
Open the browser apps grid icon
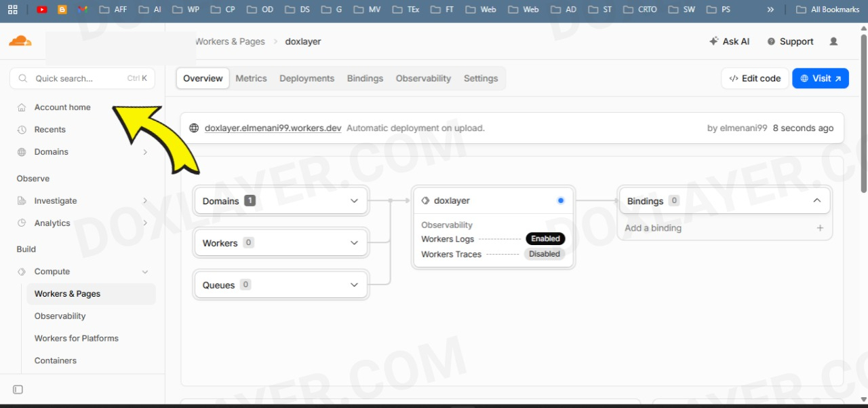tap(12, 10)
